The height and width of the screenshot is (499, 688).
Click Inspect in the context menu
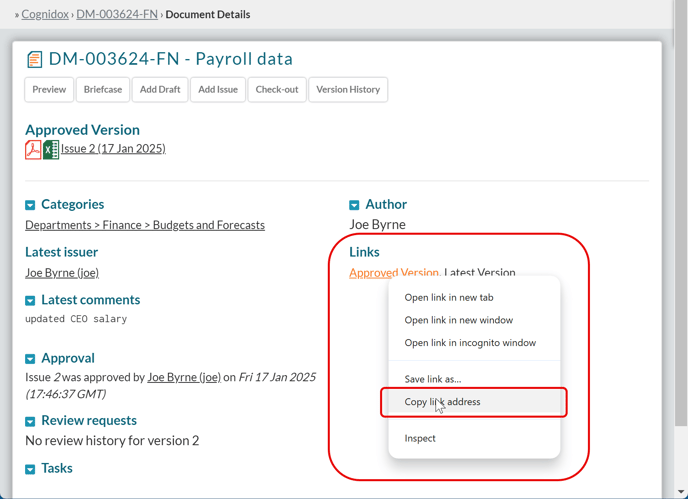(x=420, y=438)
